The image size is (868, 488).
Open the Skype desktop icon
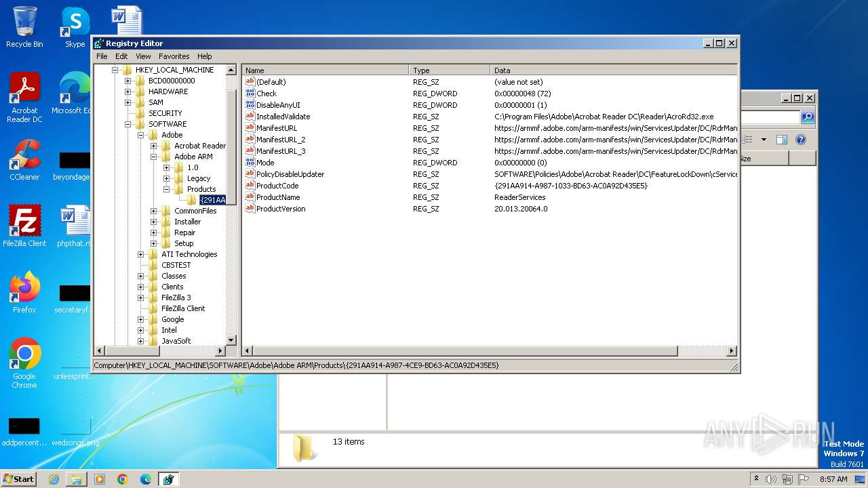[x=75, y=27]
